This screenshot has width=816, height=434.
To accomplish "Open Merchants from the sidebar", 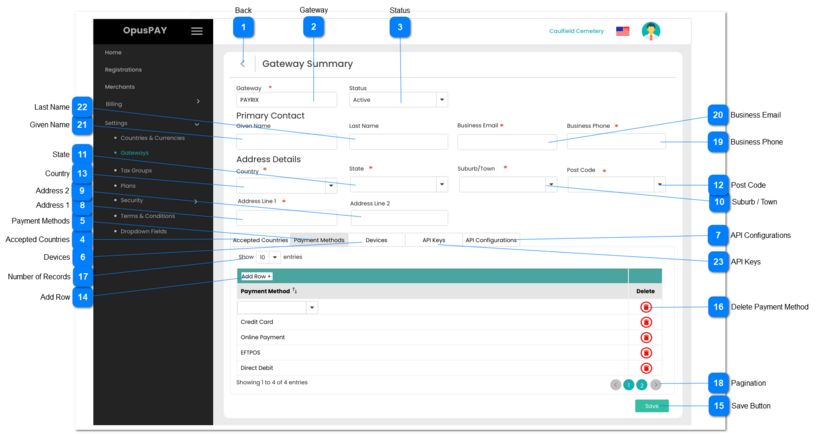I will (119, 87).
